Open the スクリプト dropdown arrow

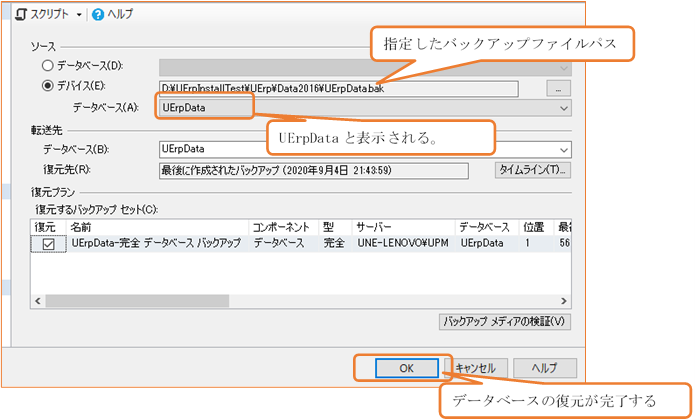pos(80,15)
